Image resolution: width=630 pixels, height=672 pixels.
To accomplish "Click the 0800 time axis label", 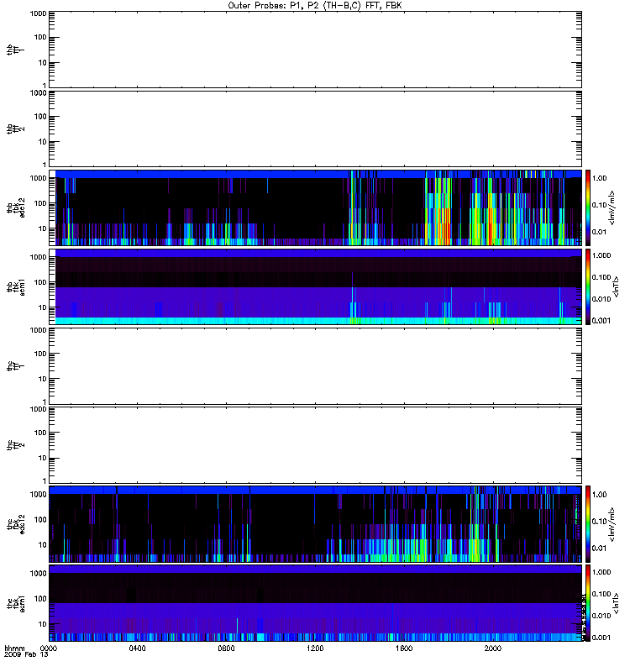I will click(226, 648).
